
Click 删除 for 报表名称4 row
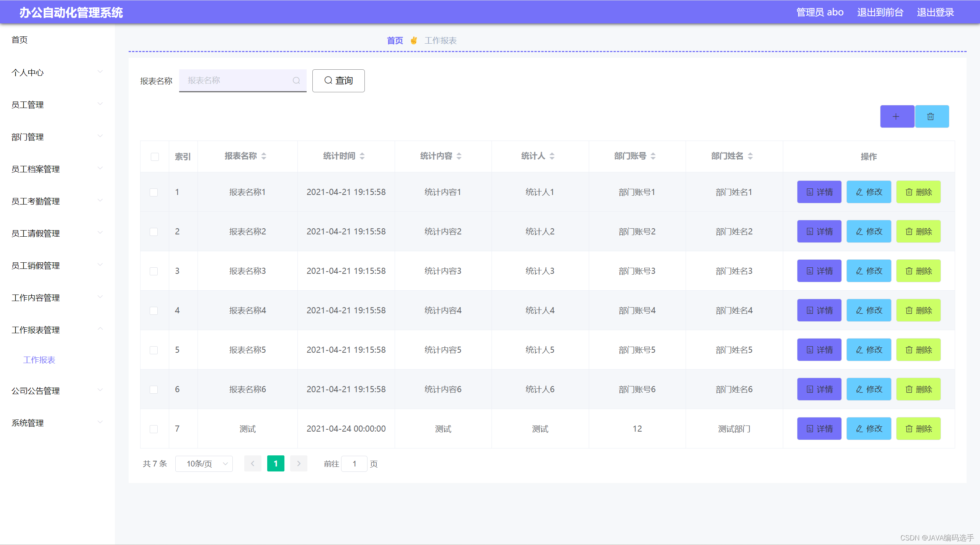point(918,310)
